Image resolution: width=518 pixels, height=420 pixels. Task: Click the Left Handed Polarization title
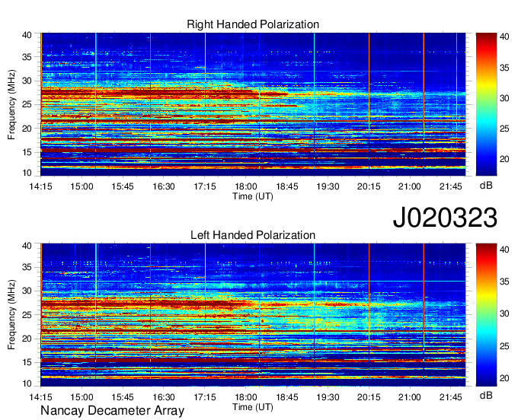(x=253, y=235)
